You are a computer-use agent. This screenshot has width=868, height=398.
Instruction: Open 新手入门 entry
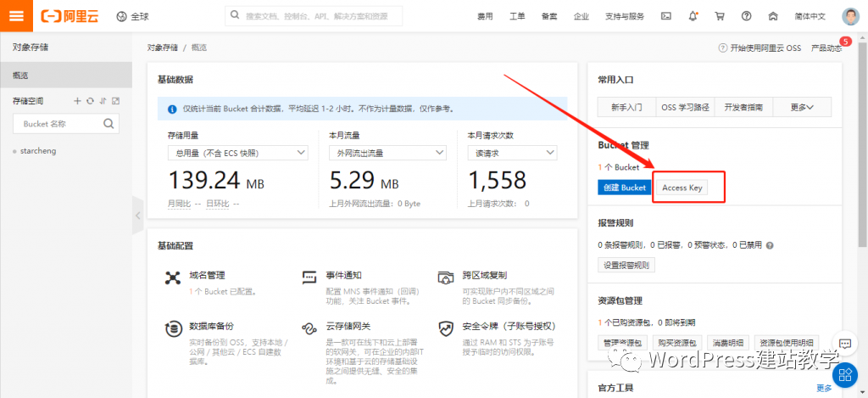click(626, 108)
